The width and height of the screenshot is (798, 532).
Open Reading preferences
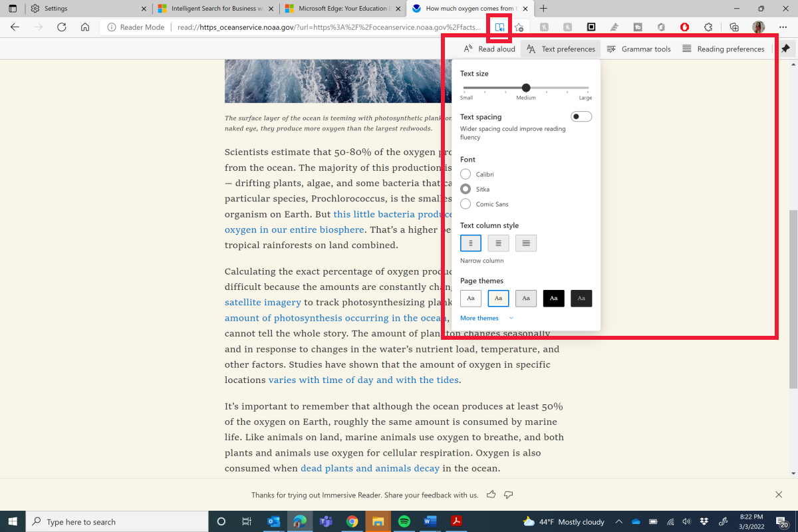coord(724,49)
